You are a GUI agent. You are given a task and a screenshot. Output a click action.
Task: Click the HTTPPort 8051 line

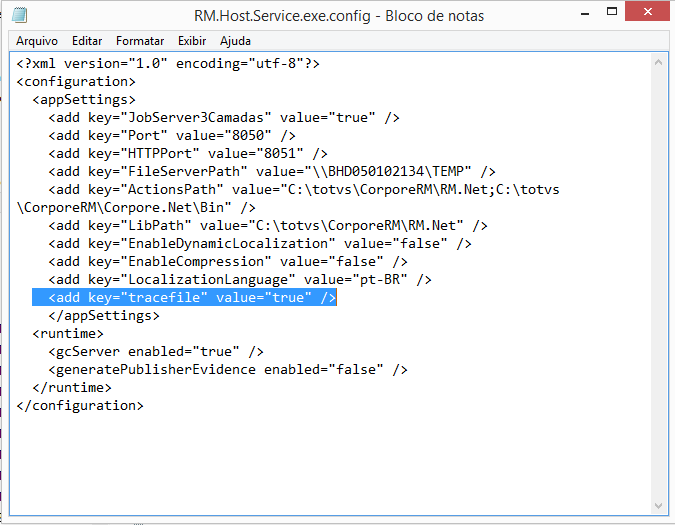click(188, 154)
